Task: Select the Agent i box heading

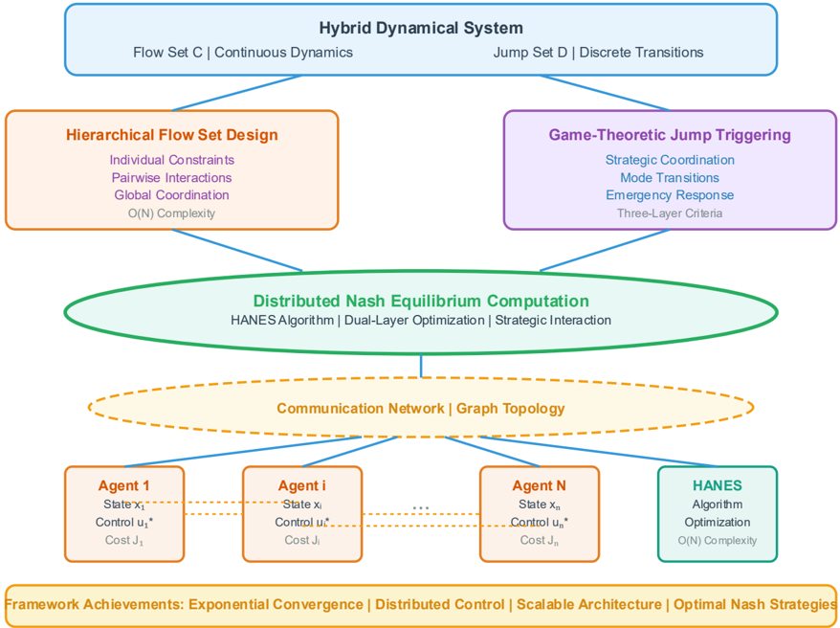Action: (x=302, y=485)
